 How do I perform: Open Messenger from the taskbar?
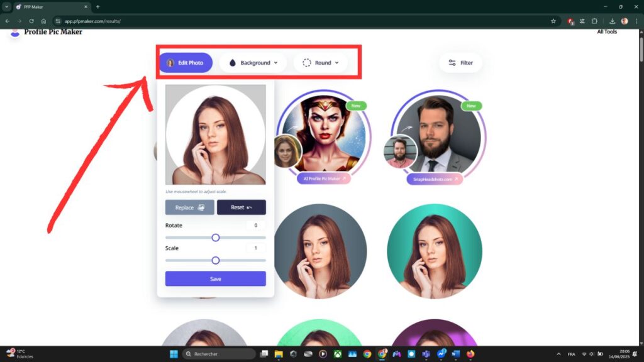pos(441,354)
